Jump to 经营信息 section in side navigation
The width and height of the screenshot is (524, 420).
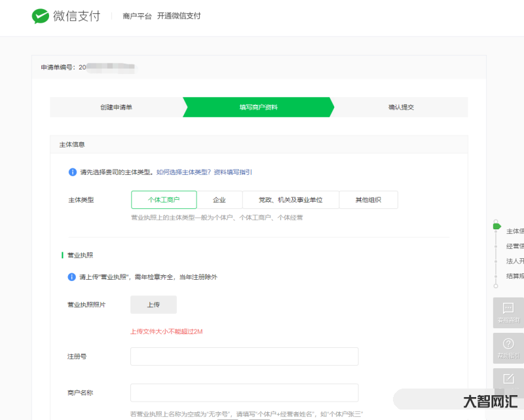pyautogui.click(x=514, y=246)
